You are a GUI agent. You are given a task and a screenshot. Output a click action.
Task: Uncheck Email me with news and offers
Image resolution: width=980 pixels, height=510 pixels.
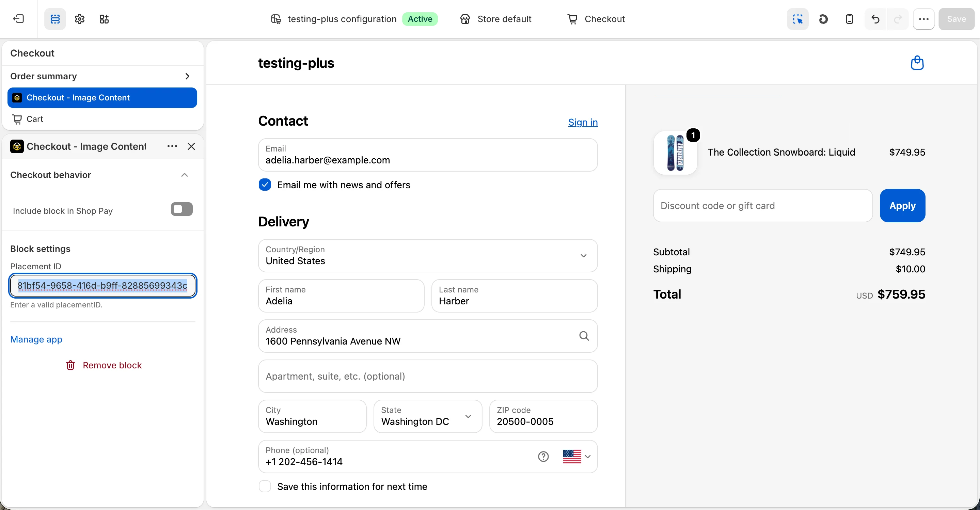pos(265,185)
